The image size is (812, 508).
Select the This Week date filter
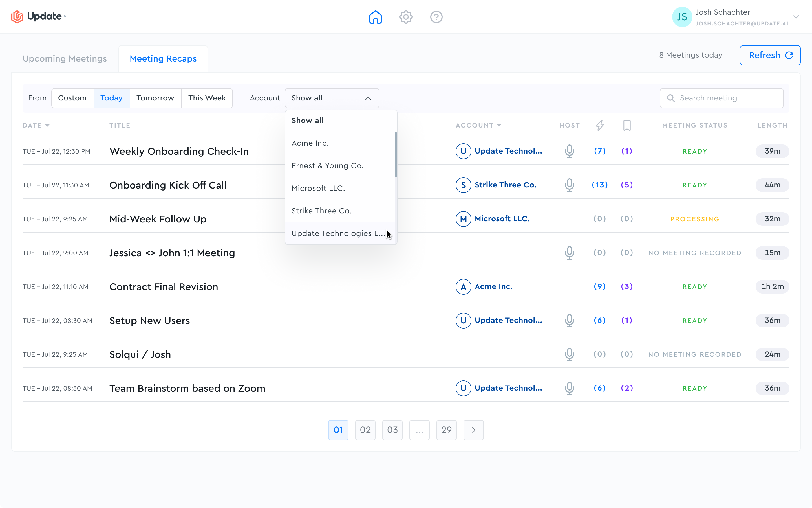pyautogui.click(x=207, y=98)
